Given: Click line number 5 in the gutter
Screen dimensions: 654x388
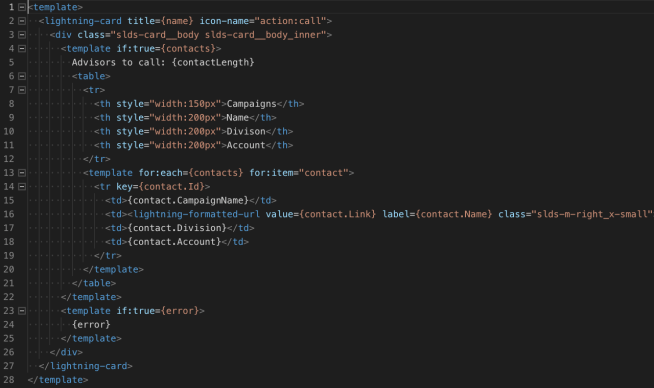Looking at the screenshot, I should point(11,62).
